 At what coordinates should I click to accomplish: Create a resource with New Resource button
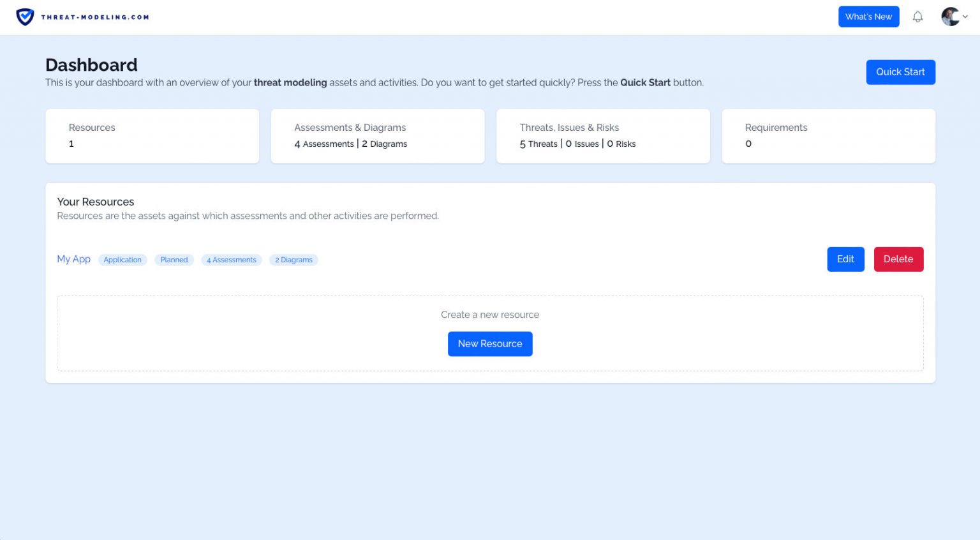click(x=490, y=343)
